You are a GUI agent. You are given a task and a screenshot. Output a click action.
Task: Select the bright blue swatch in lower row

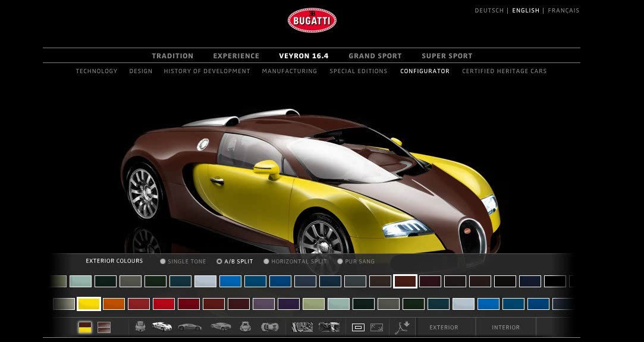click(x=488, y=304)
